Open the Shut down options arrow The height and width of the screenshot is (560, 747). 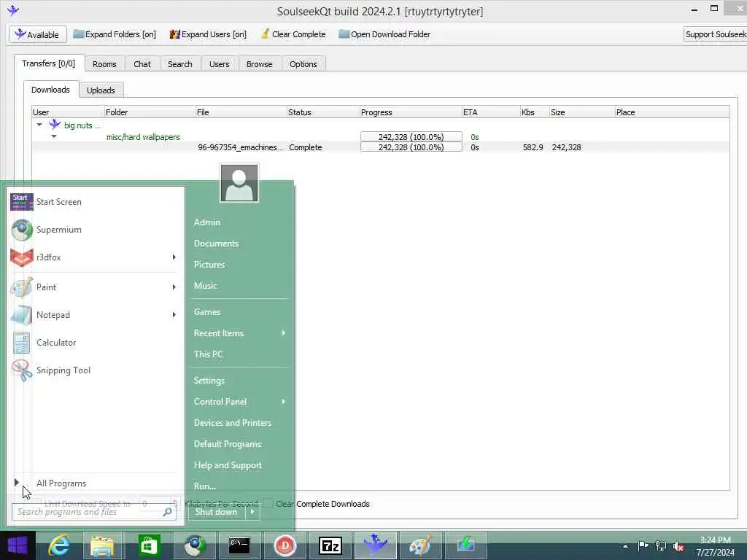coord(252,512)
